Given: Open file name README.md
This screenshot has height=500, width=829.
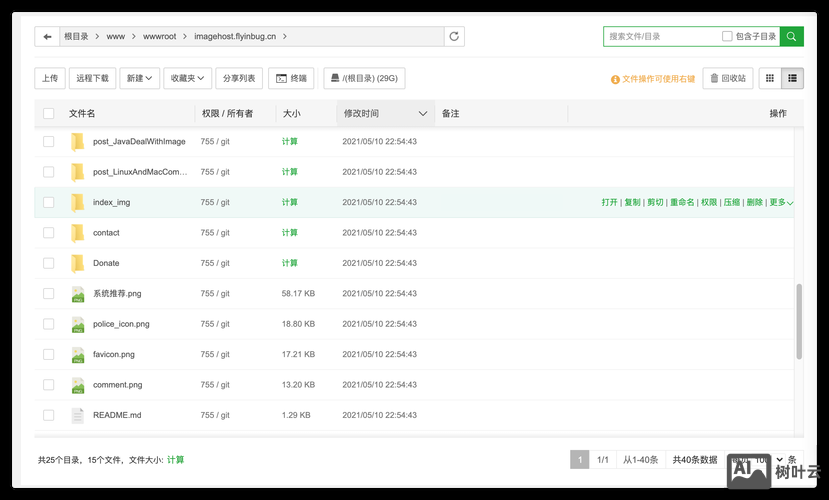Looking at the screenshot, I should pos(117,415).
